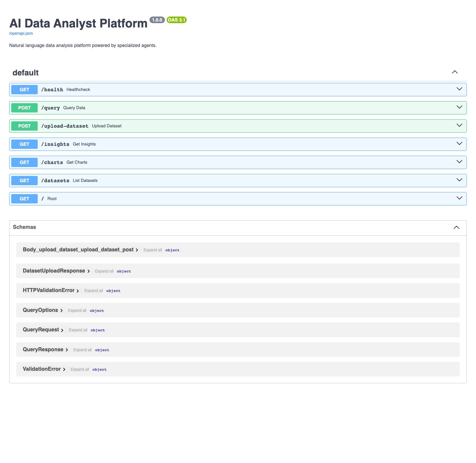Open the /openapi.json link
Viewport: 476px width, 463px height.
click(x=21, y=33)
